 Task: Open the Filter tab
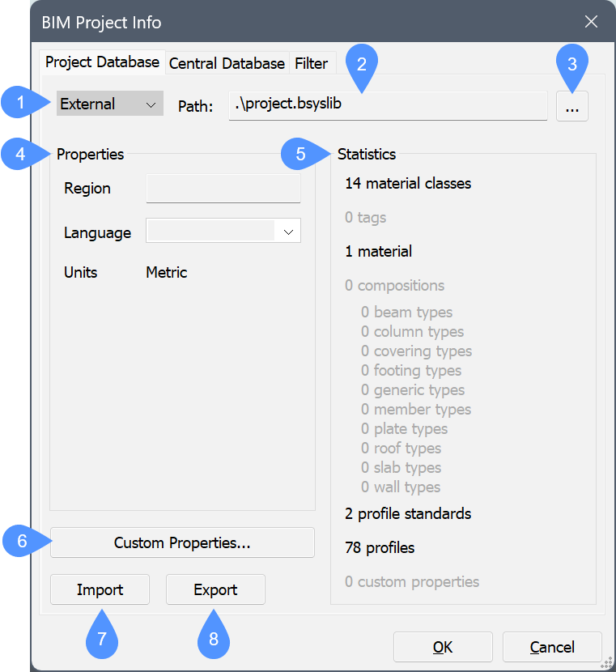pos(311,63)
